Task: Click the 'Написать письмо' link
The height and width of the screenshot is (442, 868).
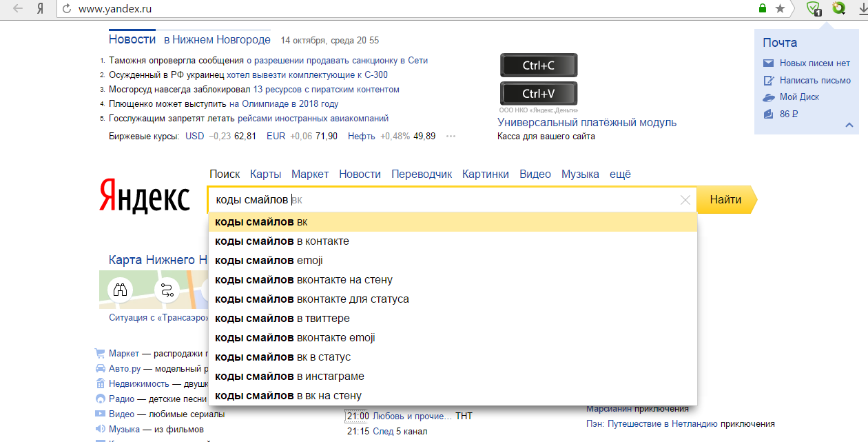Action: (815, 80)
